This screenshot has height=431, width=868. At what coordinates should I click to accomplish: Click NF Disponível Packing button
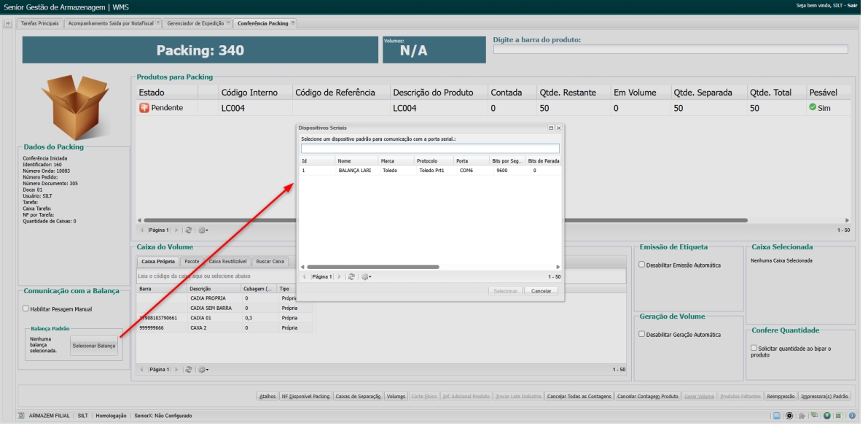pyautogui.click(x=305, y=397)
